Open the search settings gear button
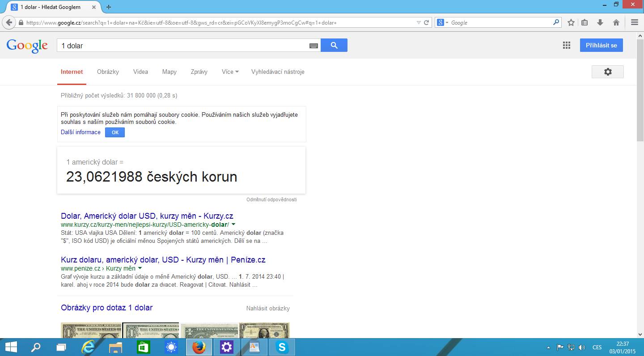Screen dimensions: 644x356 (608, 72)
